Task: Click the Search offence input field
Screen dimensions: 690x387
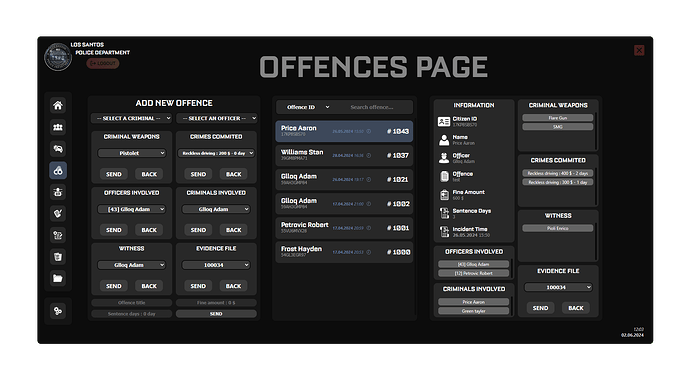Action: [x=372, y=107]
